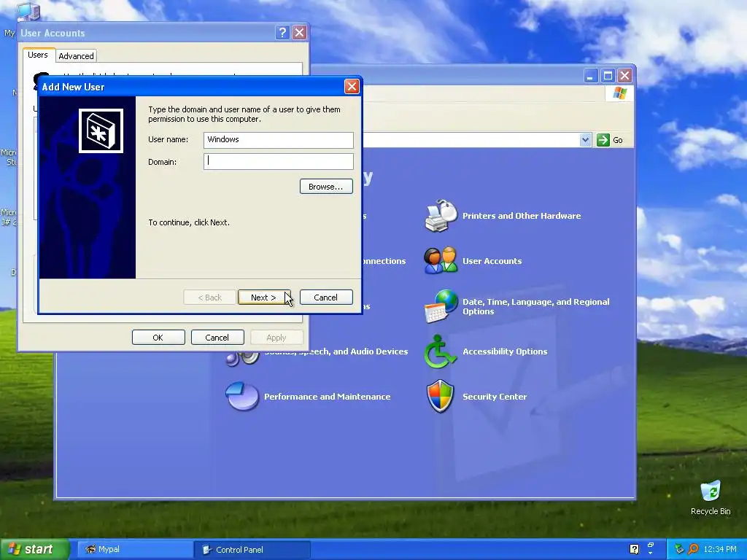
Task: Minimize the Control Panel window
Action: click(591, 76)
